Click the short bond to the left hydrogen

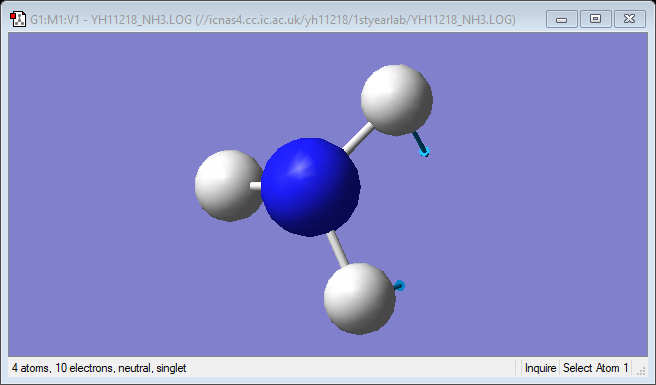point(256,186)
